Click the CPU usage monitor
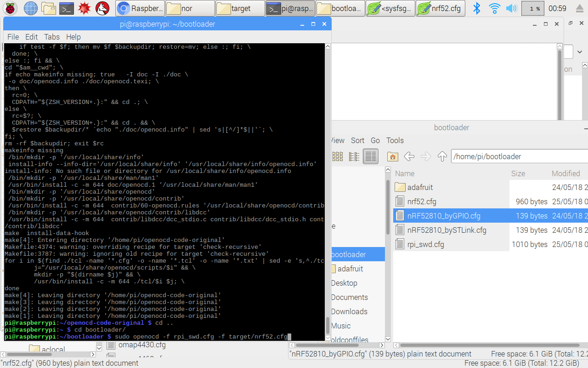This screenshot has height=368, width=588. click(x=532, y=8)
